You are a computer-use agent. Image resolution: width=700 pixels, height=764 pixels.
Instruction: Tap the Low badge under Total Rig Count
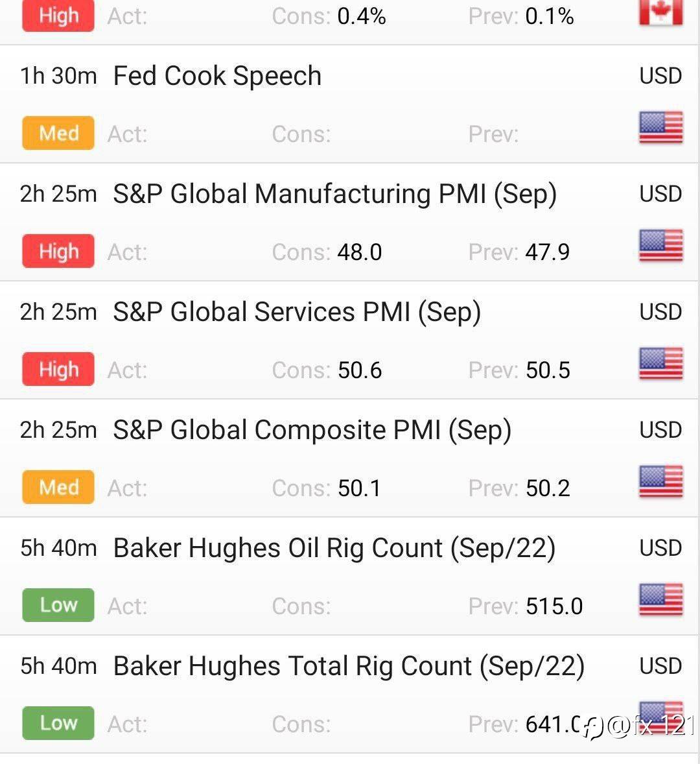coord(58,723)
